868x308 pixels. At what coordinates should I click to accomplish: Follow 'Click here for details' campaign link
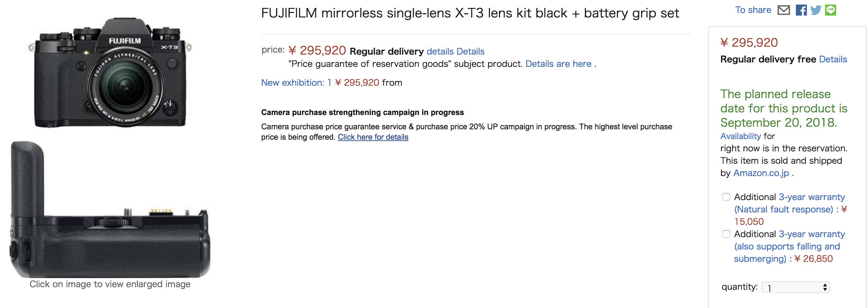click(x=373, y=137)
